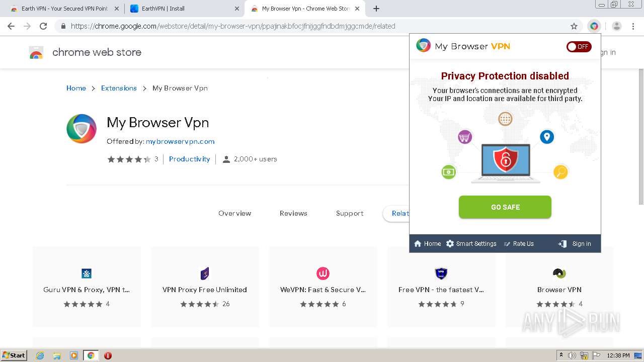Open volume control in system tray
The width and height of the screenshot is (644, 362).
click(572, 355)
